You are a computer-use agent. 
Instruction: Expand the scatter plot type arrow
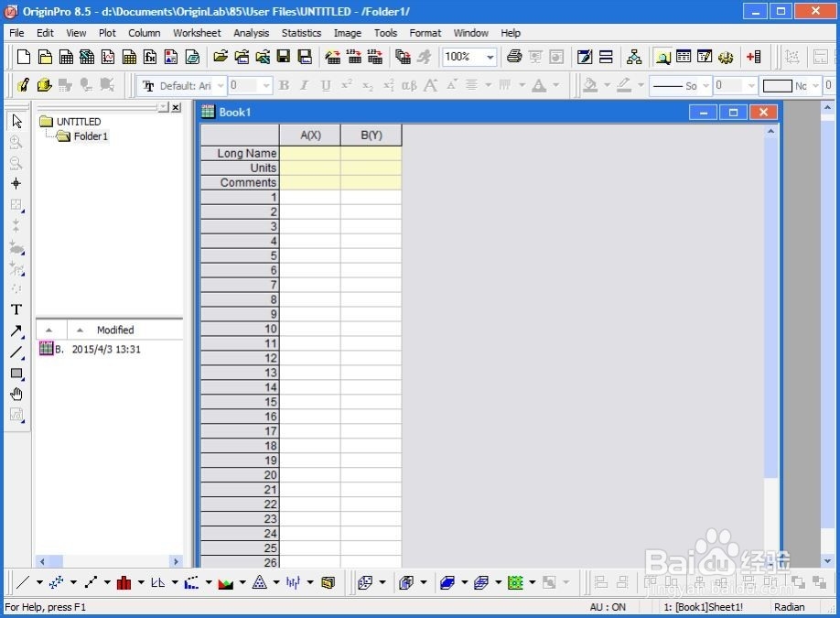[x=73, y=582]
